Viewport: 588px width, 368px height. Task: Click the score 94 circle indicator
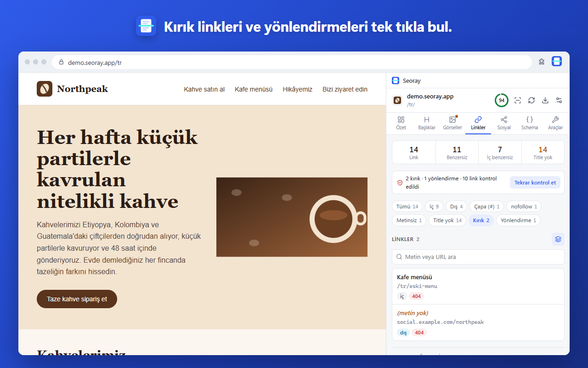pyautogui.click(x=502, y=100)
